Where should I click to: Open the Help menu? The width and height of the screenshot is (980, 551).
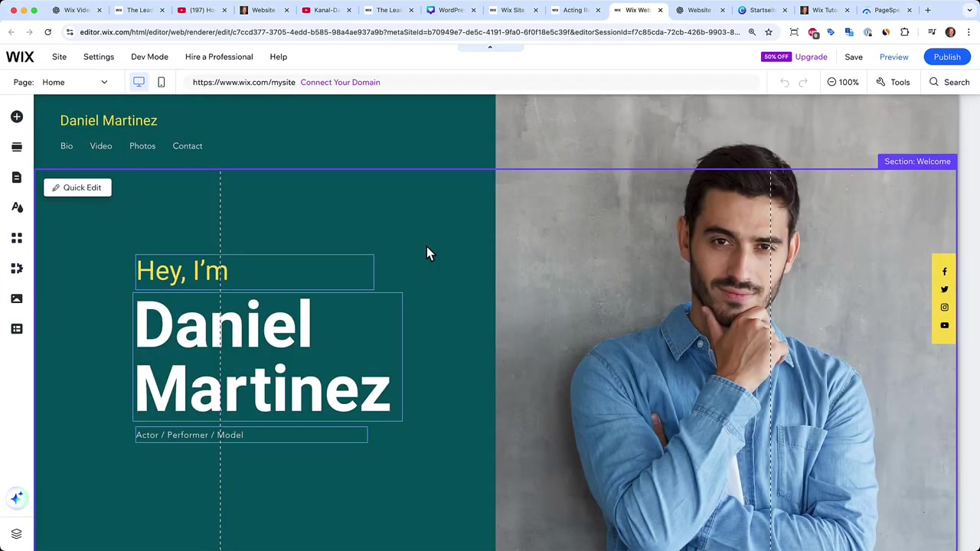tap(278, 57)
